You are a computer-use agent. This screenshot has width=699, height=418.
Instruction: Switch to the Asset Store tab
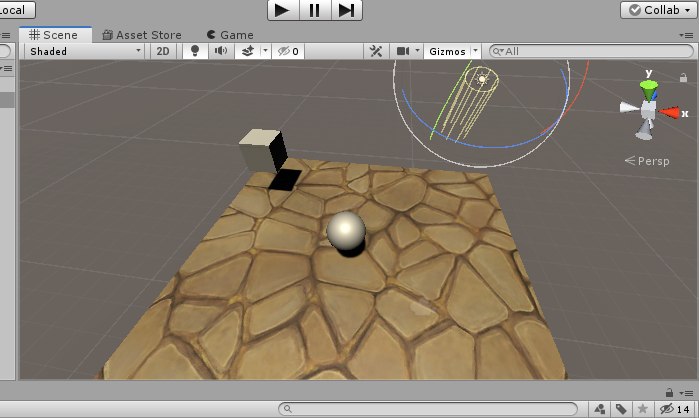pyautogui.click(x=142, y=35)
